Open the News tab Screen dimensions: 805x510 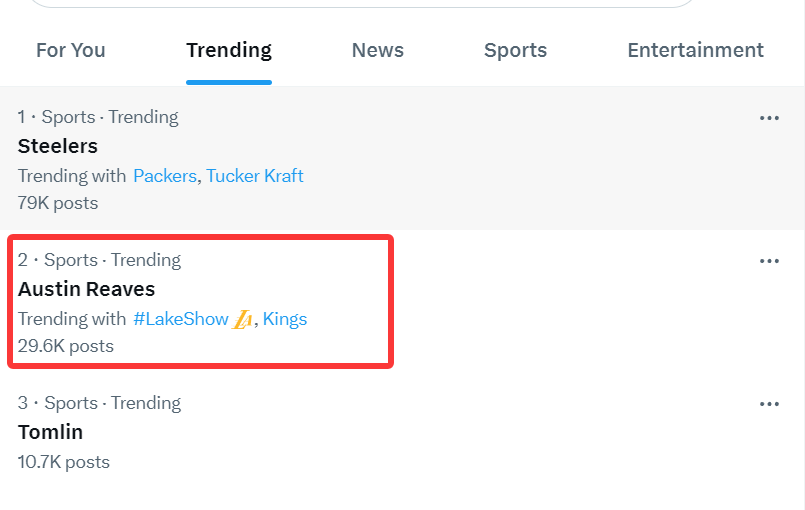(x=378, y=50)
